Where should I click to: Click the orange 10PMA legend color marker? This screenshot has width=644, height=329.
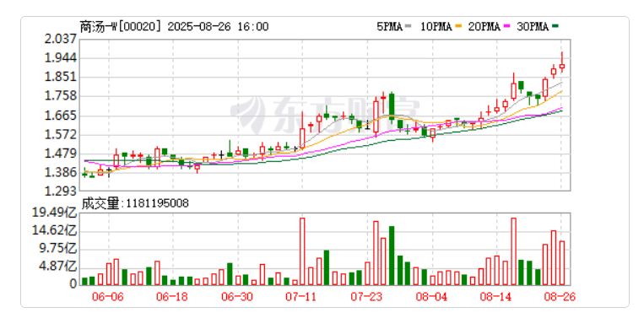tap(459, 27)
